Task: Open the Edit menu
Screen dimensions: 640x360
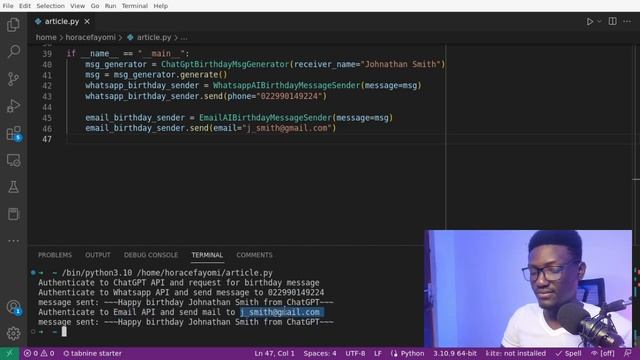Action: 25,6
